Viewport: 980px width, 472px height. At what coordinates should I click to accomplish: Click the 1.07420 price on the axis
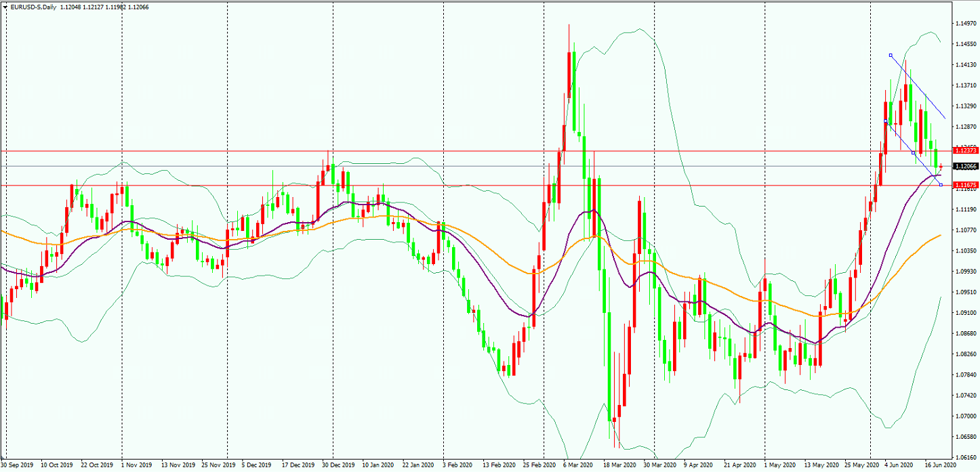pyautogui.click(x=966, y=395)
